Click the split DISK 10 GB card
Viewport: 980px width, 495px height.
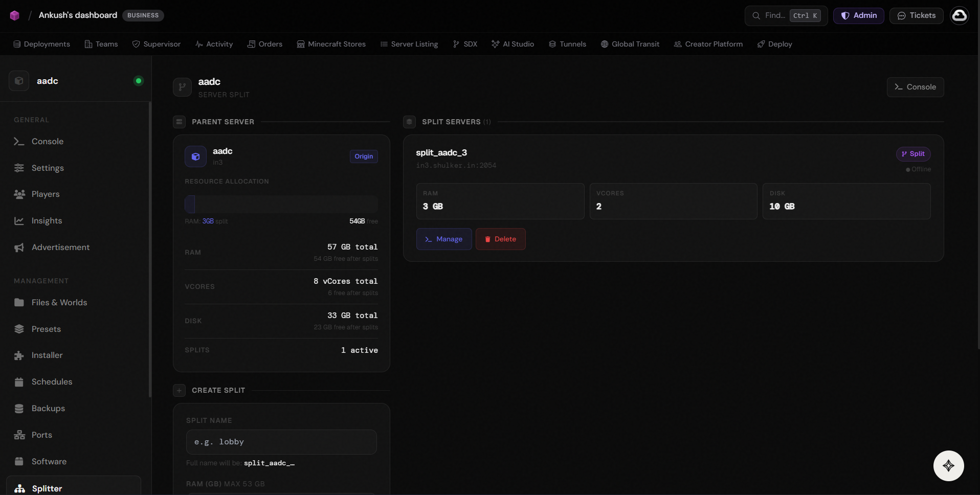[x=847, y=201]
